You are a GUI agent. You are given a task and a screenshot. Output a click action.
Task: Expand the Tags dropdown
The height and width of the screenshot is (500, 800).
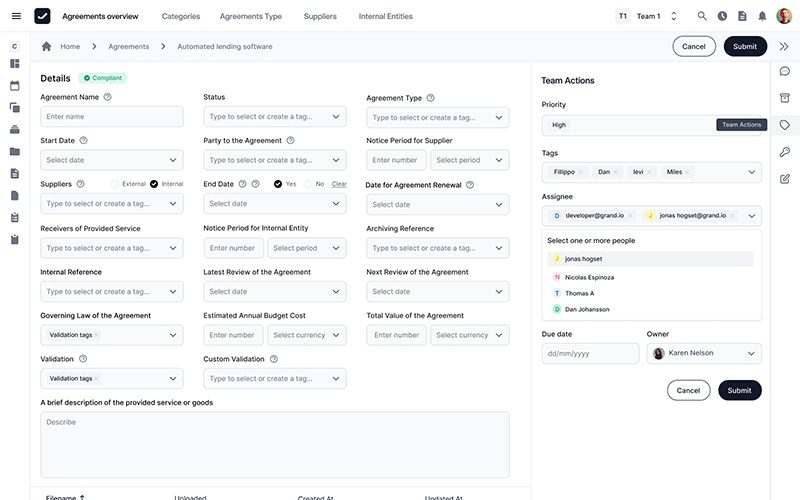[x=752, y=172]
